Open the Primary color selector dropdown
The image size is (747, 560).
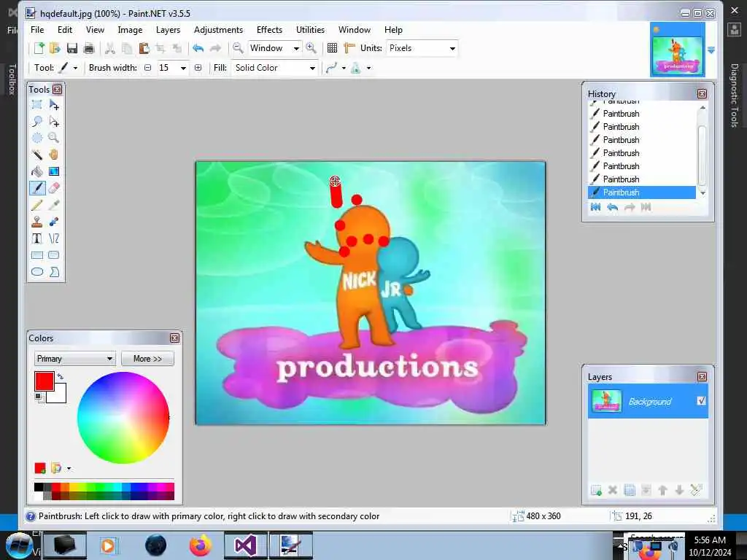click(75, 359)
